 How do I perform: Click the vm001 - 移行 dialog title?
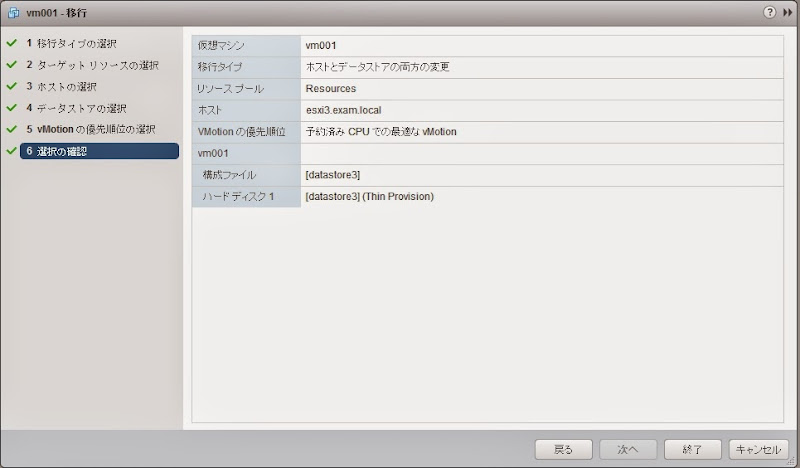click(57, 13)
